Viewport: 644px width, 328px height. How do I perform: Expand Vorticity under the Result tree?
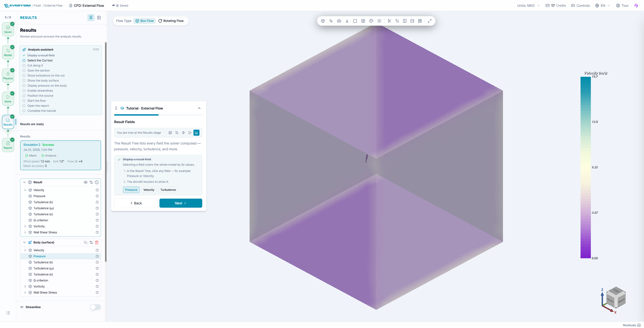25,226
